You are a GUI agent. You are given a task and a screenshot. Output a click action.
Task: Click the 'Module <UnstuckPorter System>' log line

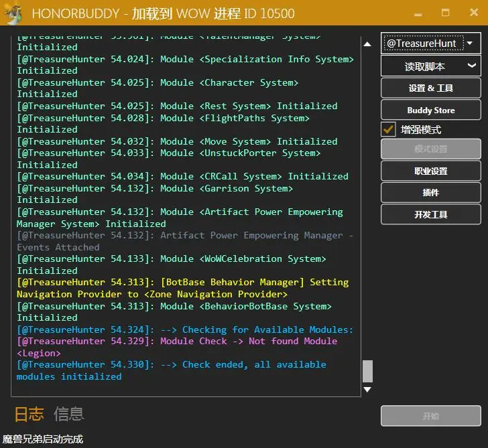pyautogui.click(x=169, y=159)
